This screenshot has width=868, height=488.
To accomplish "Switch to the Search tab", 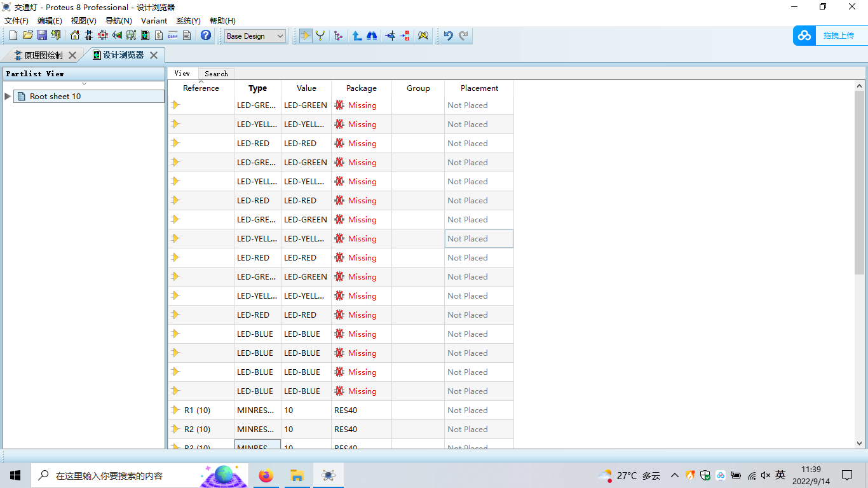I will [216, 74].
